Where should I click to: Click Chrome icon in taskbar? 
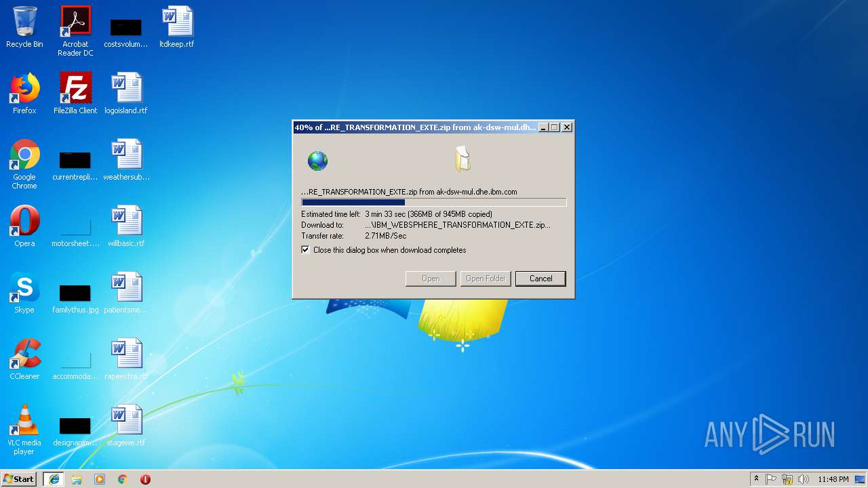point(123,479)
